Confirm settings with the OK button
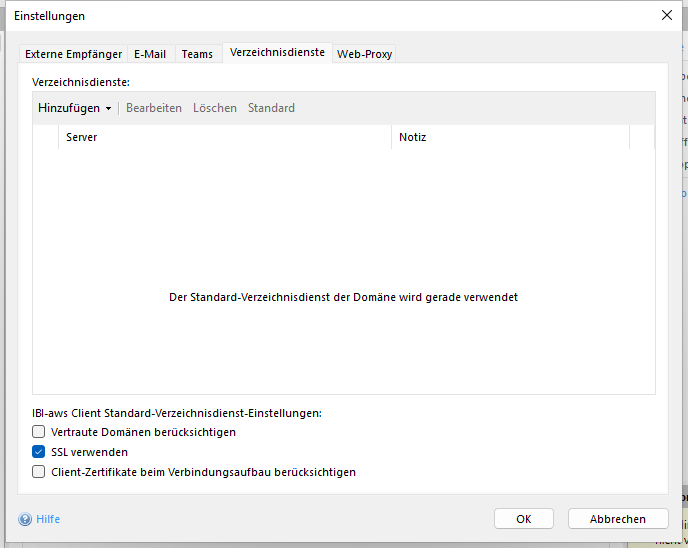The image size is (688, 548). [x=524, y=519]
